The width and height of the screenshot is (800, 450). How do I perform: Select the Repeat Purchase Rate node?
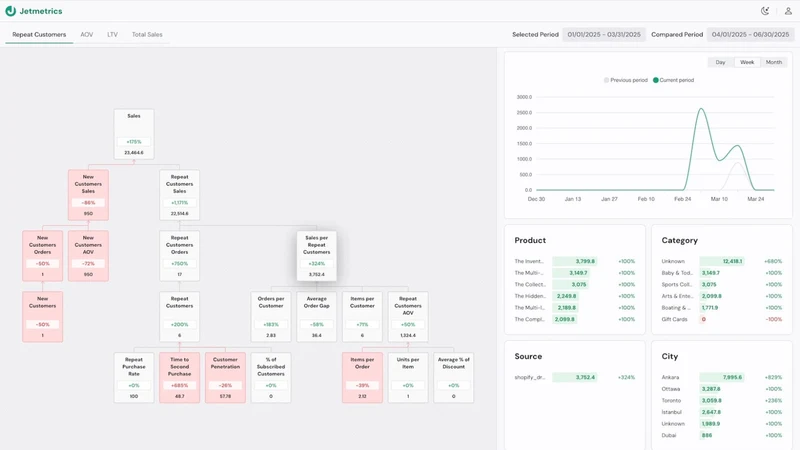[x=134, y=378]
